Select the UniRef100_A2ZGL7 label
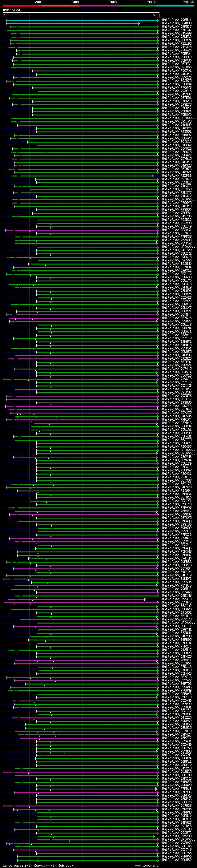Image resolution: width=197 pixels, height=868 pixels. click(177, 233)
